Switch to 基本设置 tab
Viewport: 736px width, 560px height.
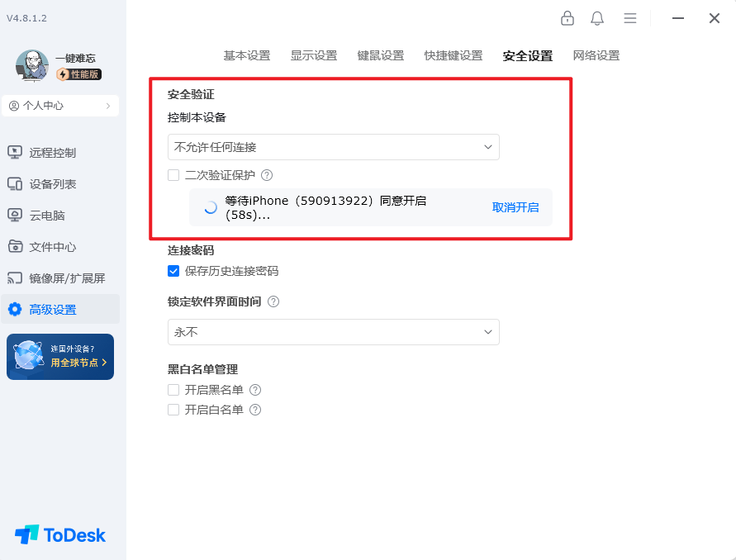coord(247,56)
